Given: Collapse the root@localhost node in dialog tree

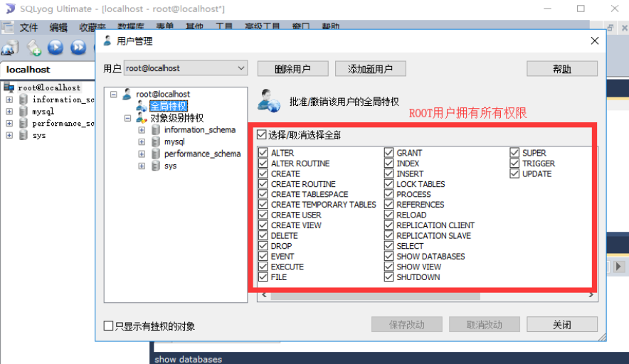Looking at the screenshot, I should tap(114, 95).
